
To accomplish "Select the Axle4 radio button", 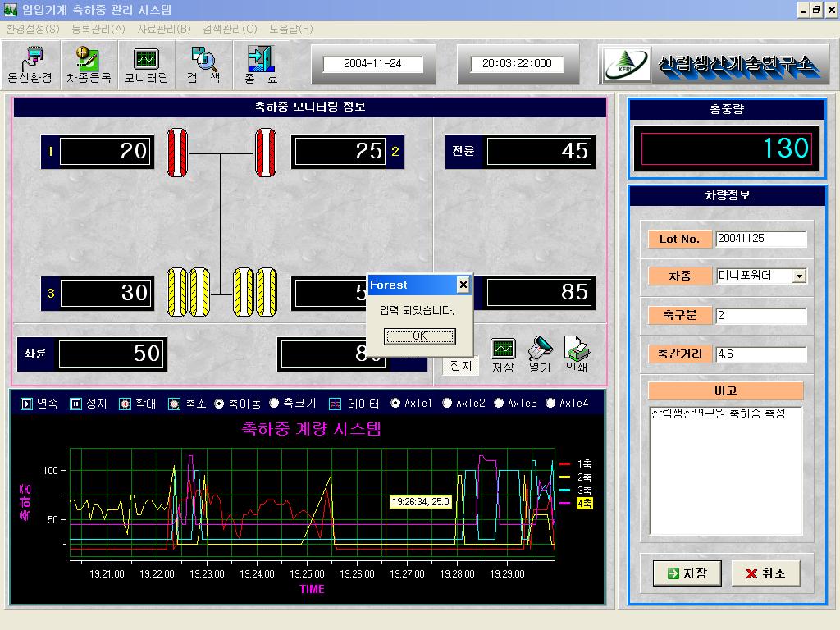I will click(x=550, y=403).
